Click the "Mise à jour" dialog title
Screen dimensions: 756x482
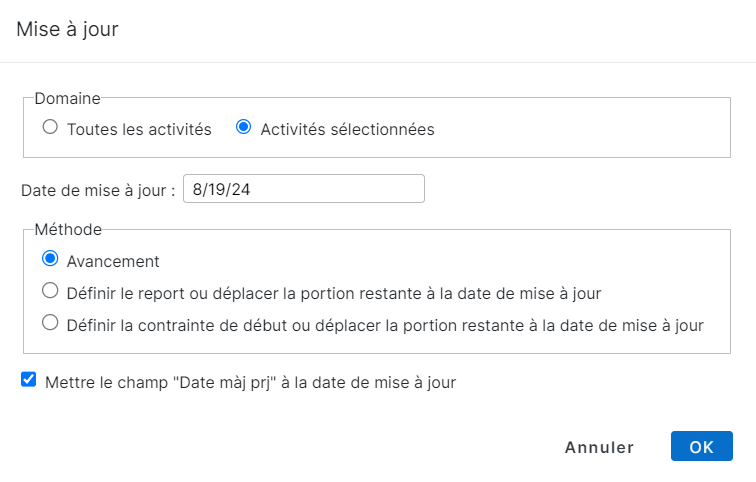(68, 29)
